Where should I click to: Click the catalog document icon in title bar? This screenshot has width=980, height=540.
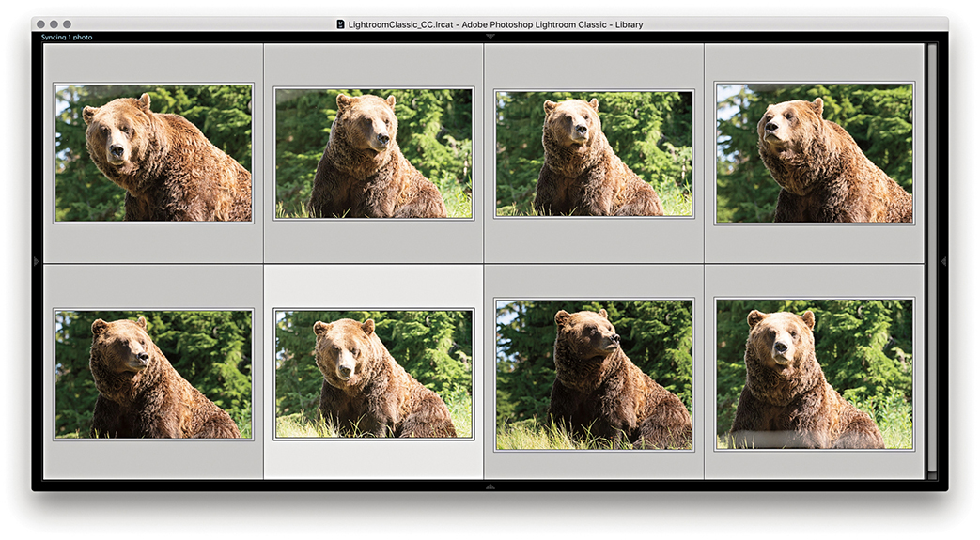(x=341, y=24)
